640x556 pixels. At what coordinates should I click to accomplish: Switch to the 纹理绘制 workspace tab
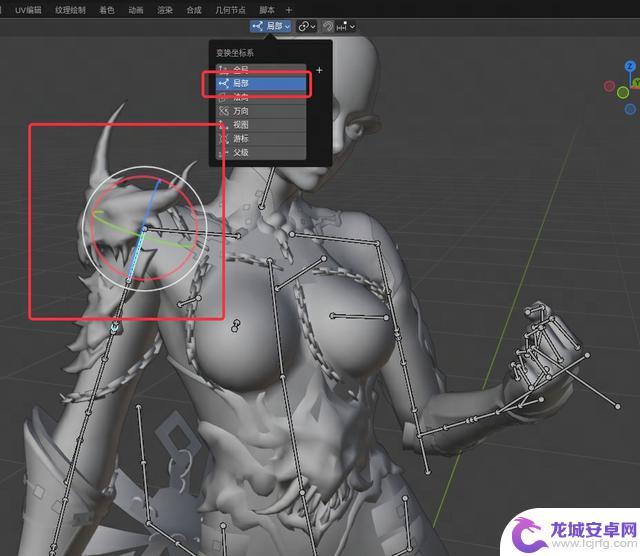[70, 10]
